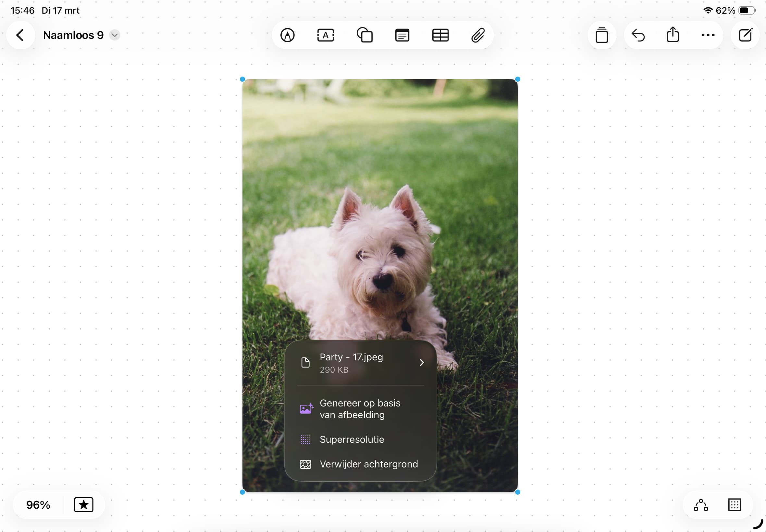Add a sticky note
766x532 pixels.
pos(402,35)
